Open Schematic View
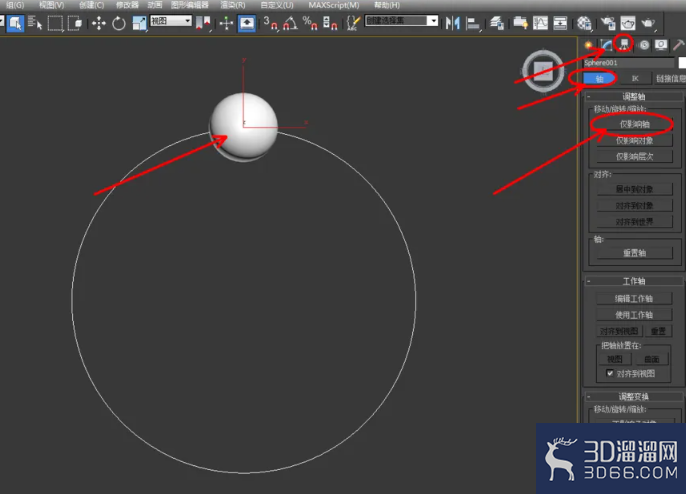This screenshot has width=686, height=494. coord(560,23)
